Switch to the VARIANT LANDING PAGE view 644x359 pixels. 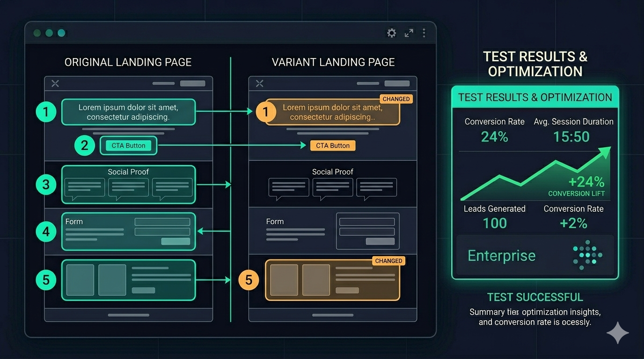[333, 62]
